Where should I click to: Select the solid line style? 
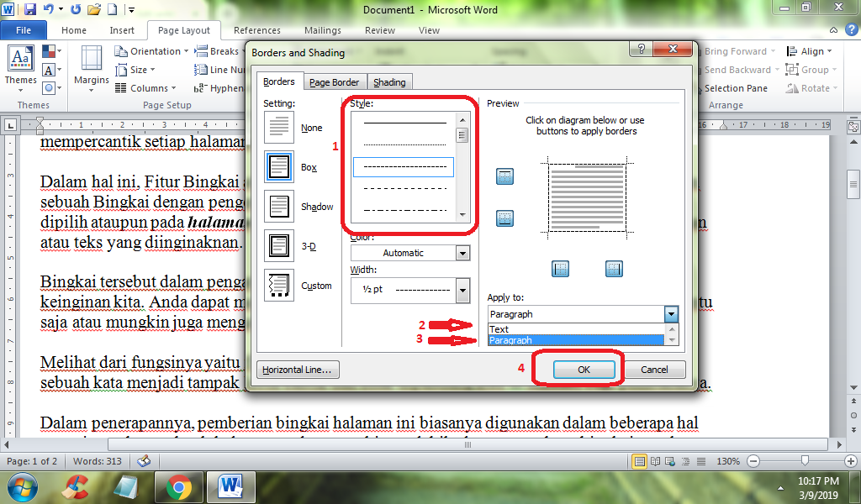coord(404,123)
